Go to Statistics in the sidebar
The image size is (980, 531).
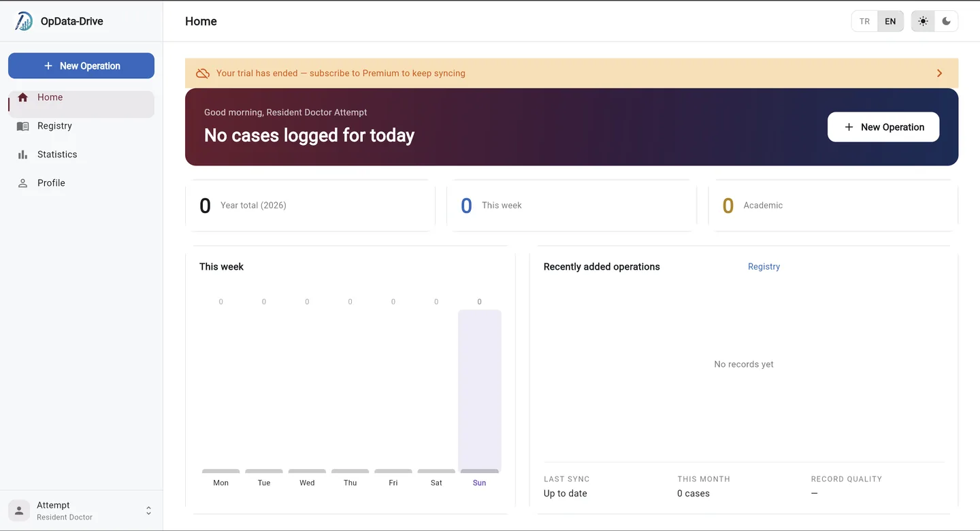[x=82, y=155]
